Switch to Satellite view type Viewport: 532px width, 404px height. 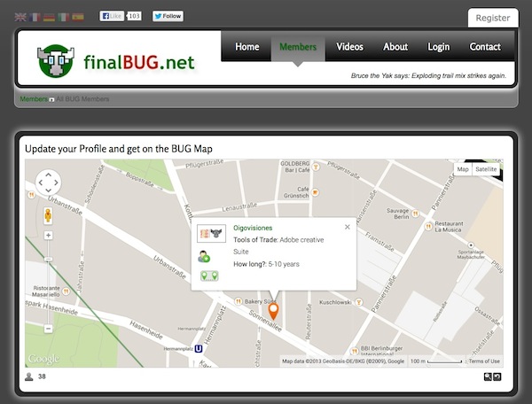click(486, 169)
